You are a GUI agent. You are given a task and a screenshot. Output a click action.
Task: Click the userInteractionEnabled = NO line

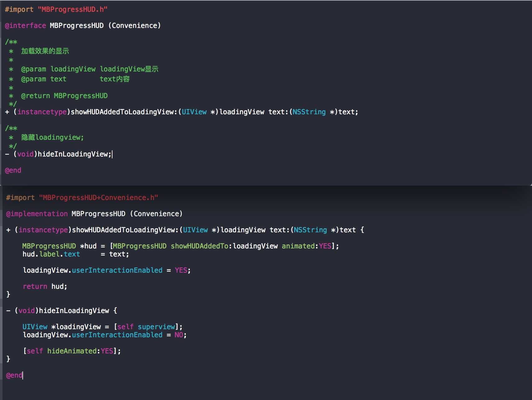[x=105, y=335]
